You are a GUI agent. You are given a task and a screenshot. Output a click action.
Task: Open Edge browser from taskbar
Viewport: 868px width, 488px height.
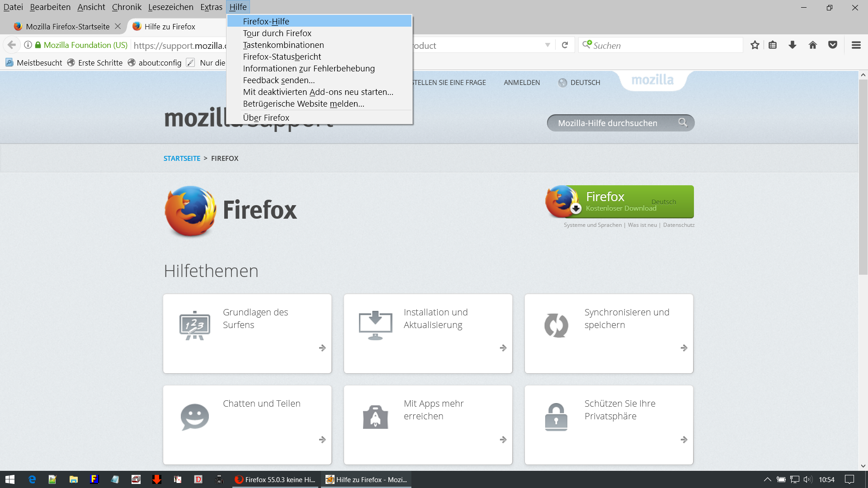pos(32,479)
